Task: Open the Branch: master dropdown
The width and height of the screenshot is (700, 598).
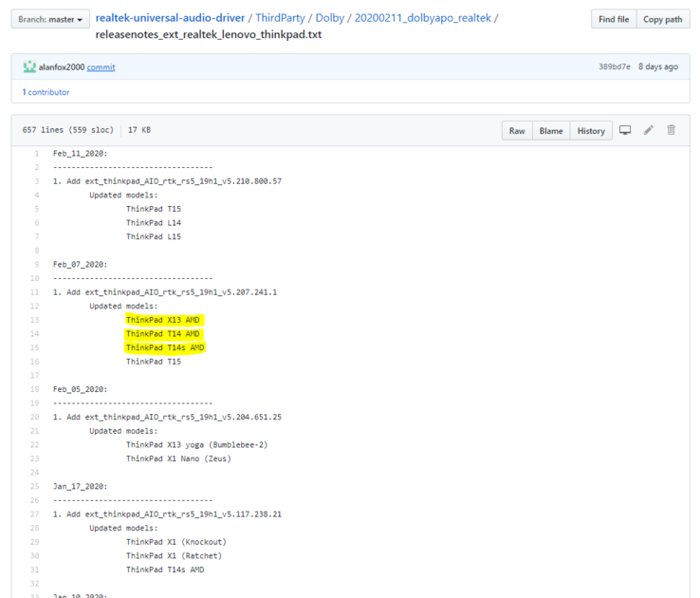Action: [50, 19]
